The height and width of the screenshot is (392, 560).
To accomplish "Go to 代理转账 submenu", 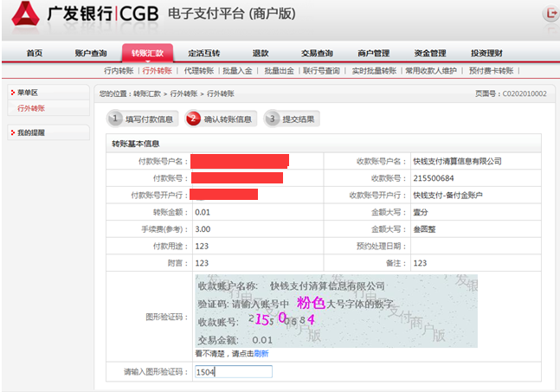I will [198, 71].
